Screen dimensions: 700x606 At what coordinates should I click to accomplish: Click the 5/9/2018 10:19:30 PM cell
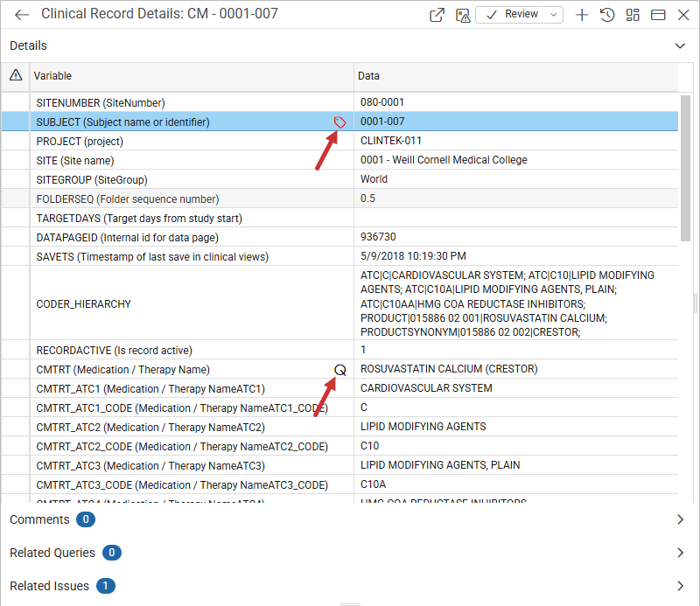516,255
